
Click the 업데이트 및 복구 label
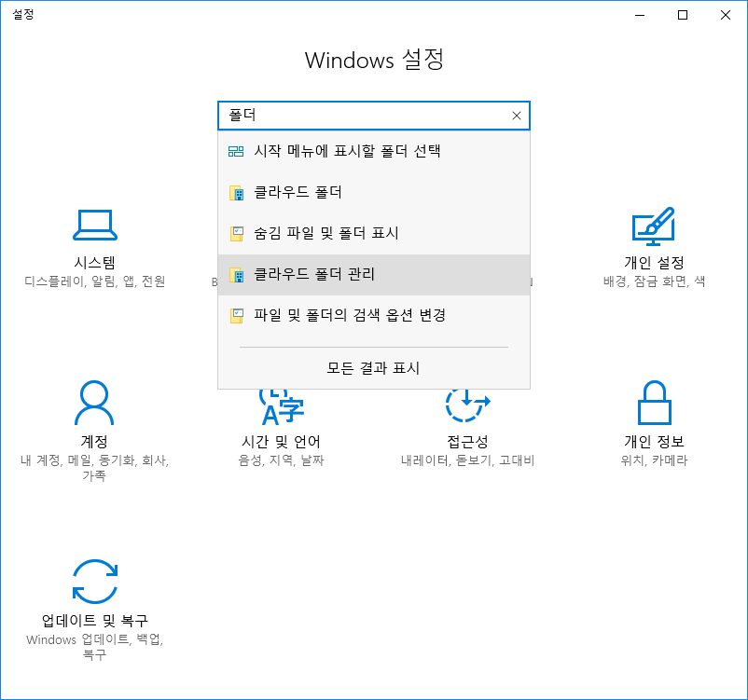pos(95,621)
